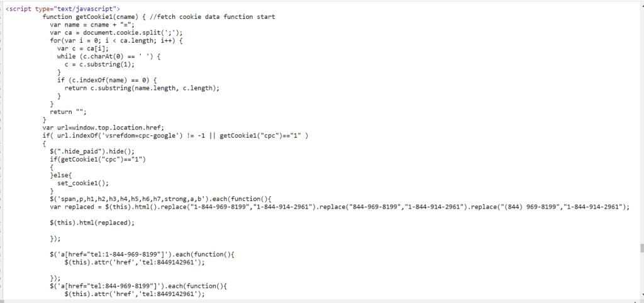Click the $(this).html(replaced) line
The image size is (644, 303).
[x=92, y=223]
